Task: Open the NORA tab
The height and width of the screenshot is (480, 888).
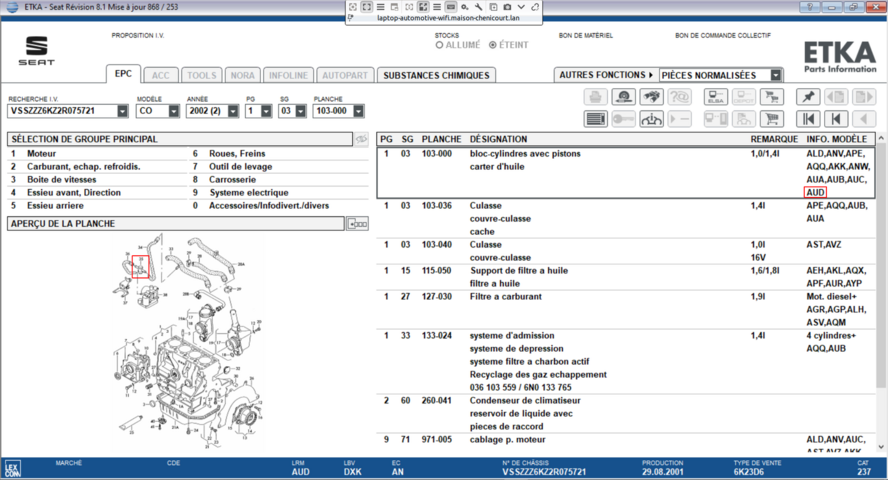Action: pos(242,75)
